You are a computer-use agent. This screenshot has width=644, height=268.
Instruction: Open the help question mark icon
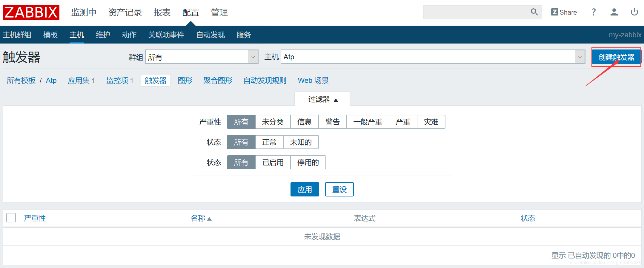[x=594, y=12]
